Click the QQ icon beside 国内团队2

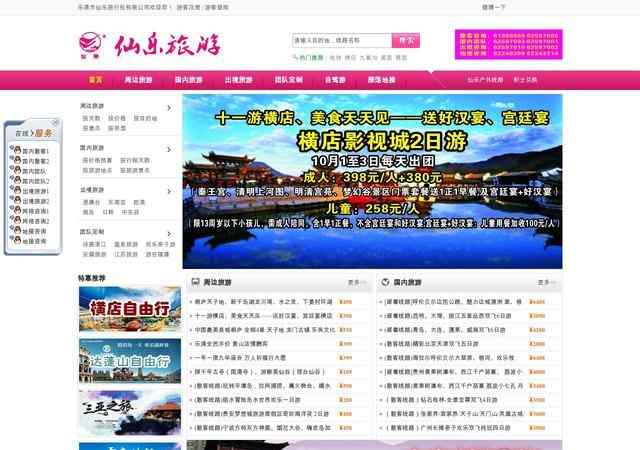[17, 180]
